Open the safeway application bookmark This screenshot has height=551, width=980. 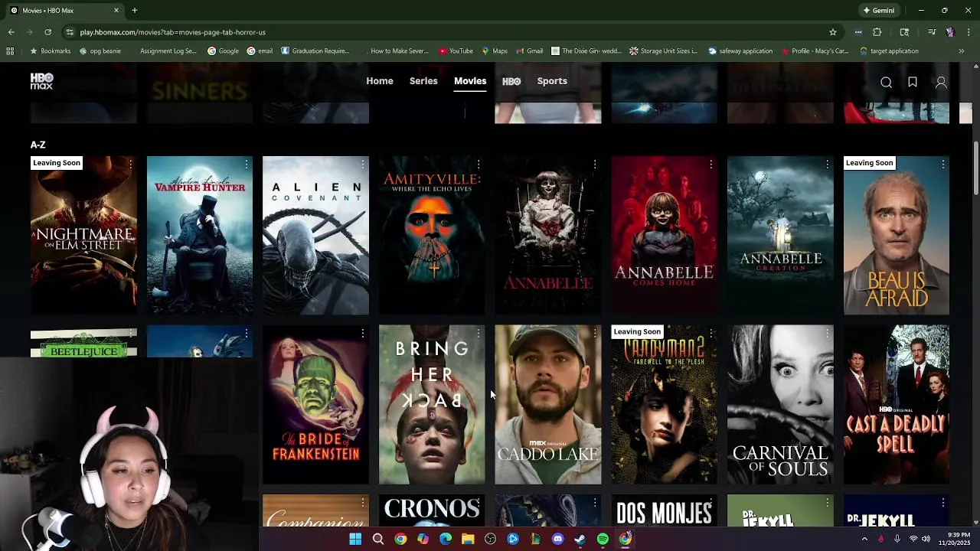click(740, 51)
